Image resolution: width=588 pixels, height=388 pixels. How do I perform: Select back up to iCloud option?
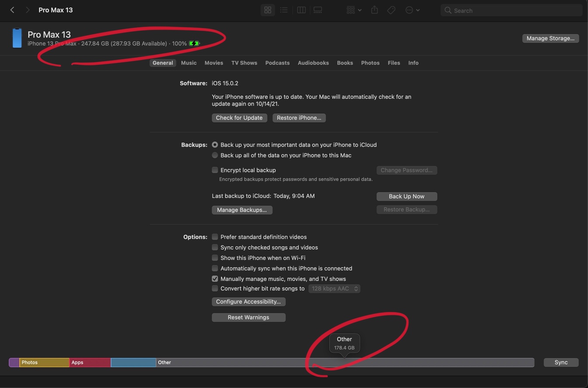pyautogui.click(x=215, y=145)
